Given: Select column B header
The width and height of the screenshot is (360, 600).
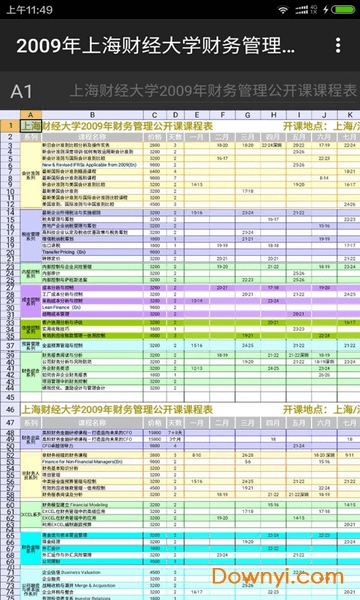Looking at the screenshot, I should [92, 115].
